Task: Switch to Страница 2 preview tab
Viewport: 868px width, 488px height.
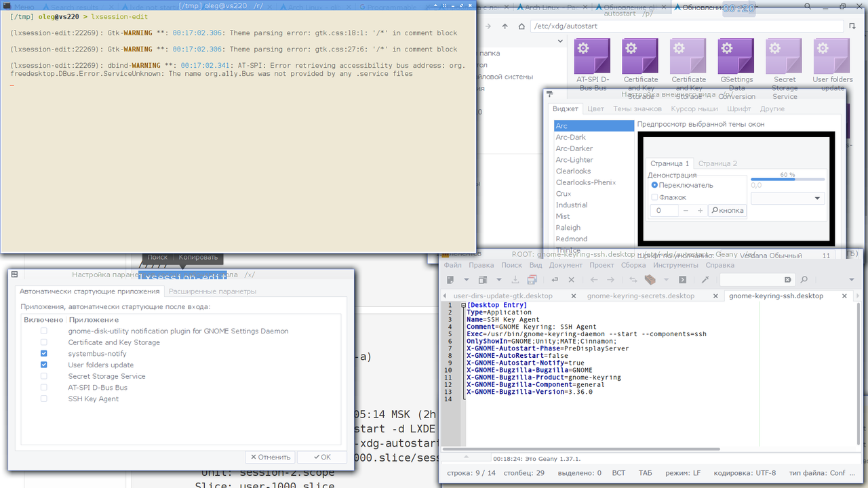Action: (x=717, y=163)
